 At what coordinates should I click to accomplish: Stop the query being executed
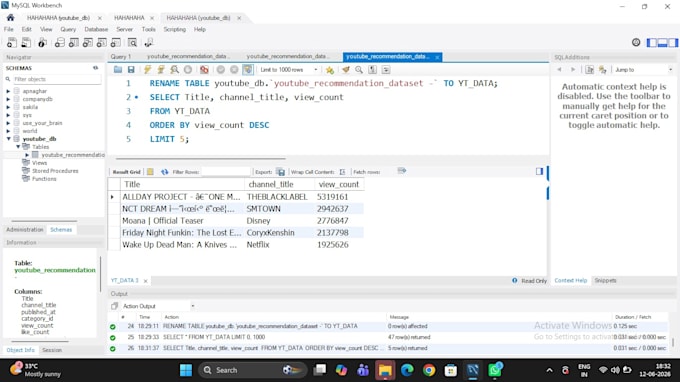(x=188, y=69)
